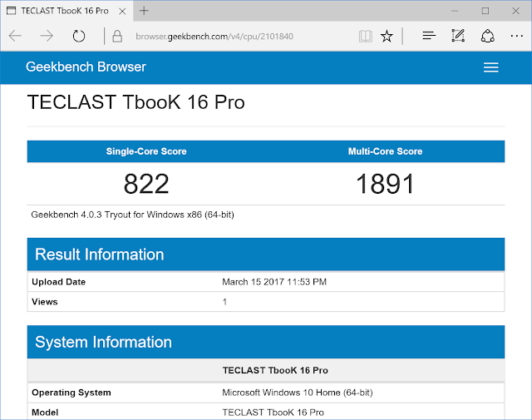Click the Model row label
The width and height of the screenshot is (532, 420).
[45, 413]
